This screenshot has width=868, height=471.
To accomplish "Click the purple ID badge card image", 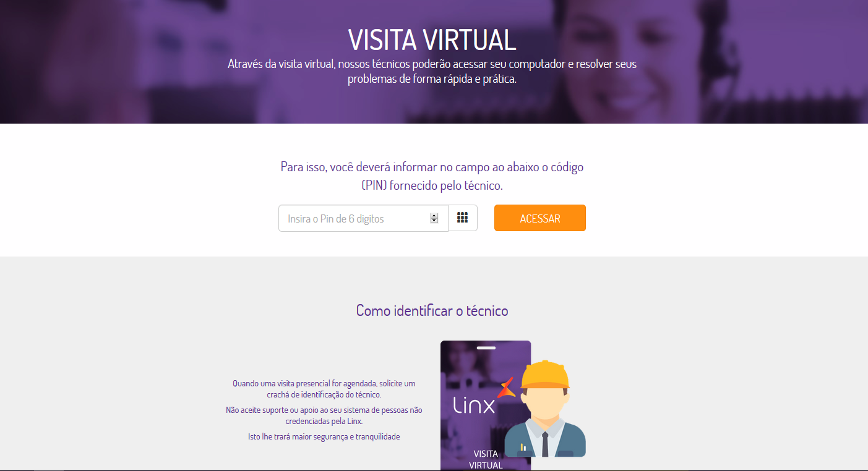I will (486, 405).
